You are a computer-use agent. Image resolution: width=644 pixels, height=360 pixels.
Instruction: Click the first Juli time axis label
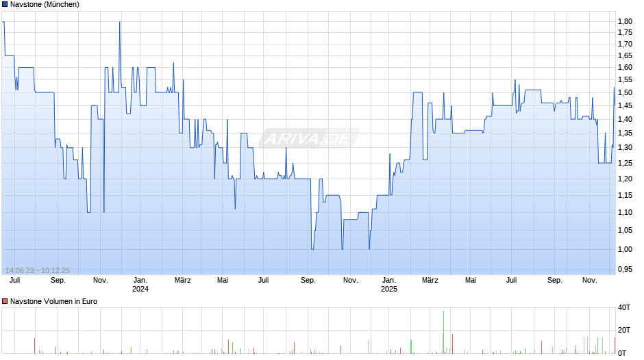click(15, 281)
